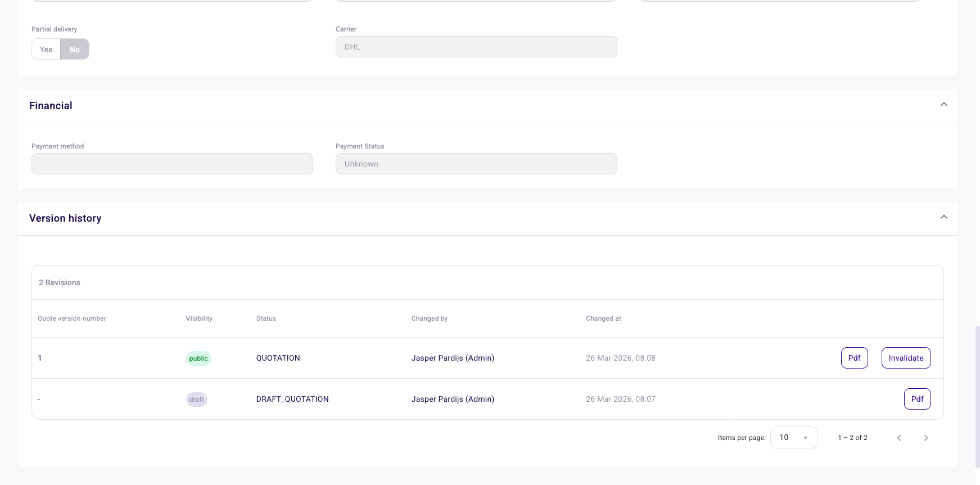The image size is (980, 485).
Task: Click the Payment method field
Action: tap(172, 164)
